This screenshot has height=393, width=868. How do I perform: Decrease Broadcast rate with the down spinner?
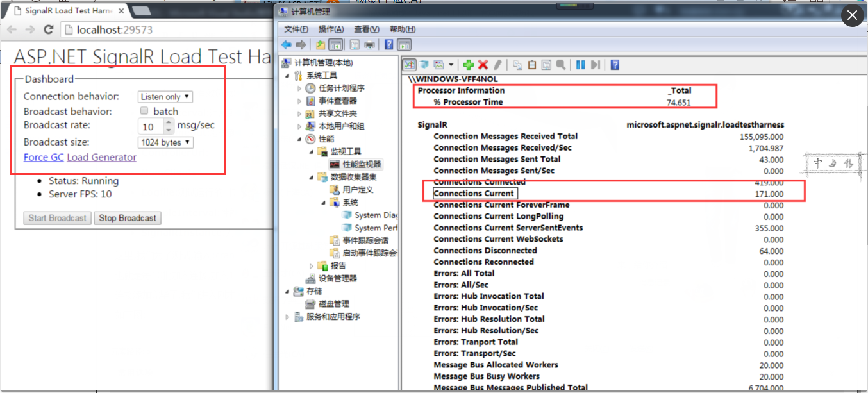click(x=169, y=131)
